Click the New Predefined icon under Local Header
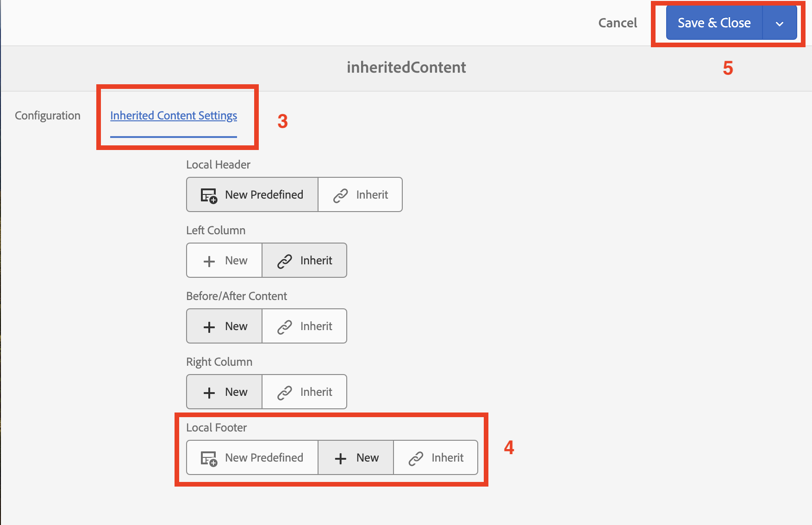This screenshot has width=812, height=525. pyautogui.click(x=209, y=195)
